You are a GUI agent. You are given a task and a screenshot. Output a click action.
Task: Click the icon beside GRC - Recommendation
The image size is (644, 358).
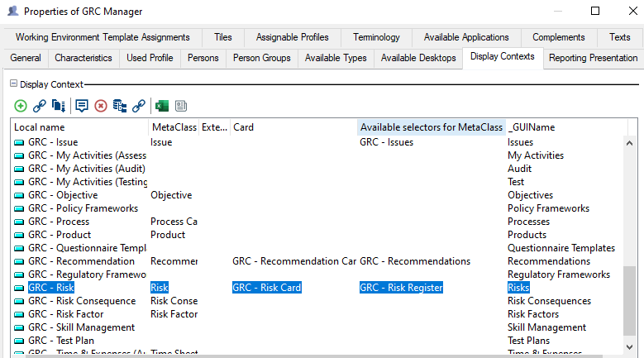pyautogui.click(x=19, y=261)
